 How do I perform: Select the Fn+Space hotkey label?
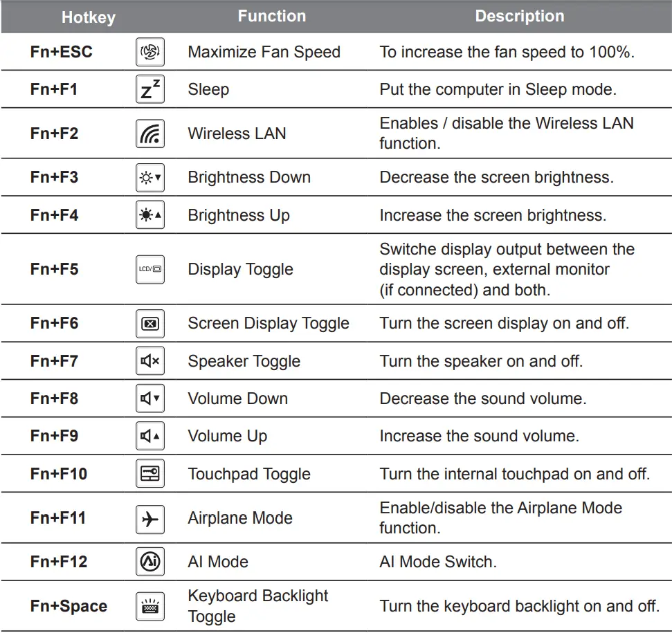click(69, 607)
